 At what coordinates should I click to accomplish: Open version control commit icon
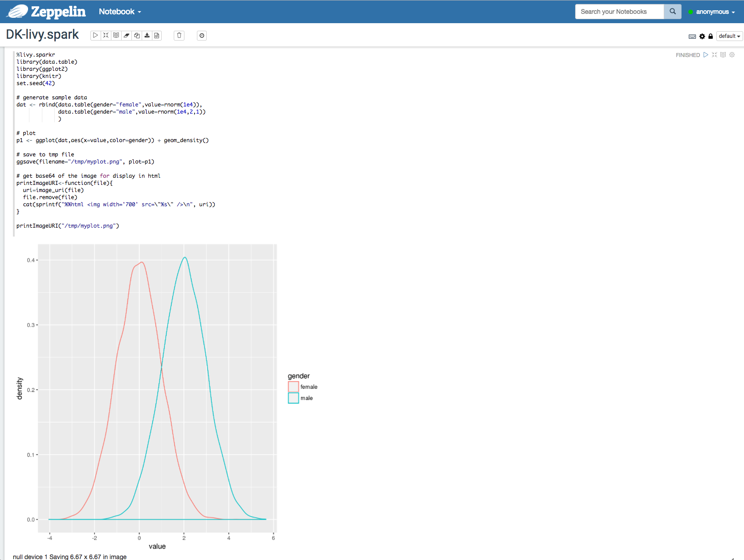[156, 35]
